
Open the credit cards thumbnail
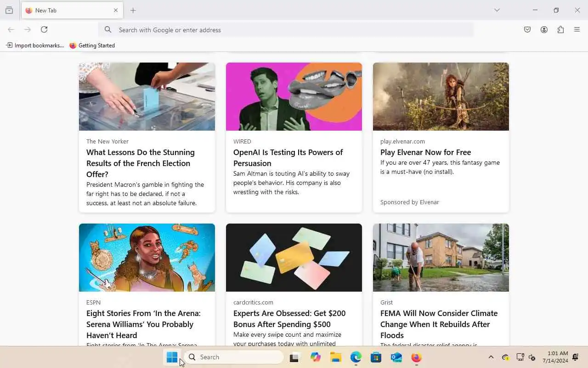pyautogui.click(x=294, y=258)
